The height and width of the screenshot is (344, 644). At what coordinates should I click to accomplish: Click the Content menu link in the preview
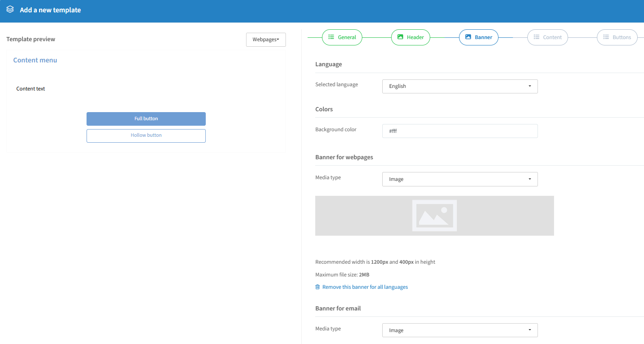pyautogui.click(x=35, y=60)
